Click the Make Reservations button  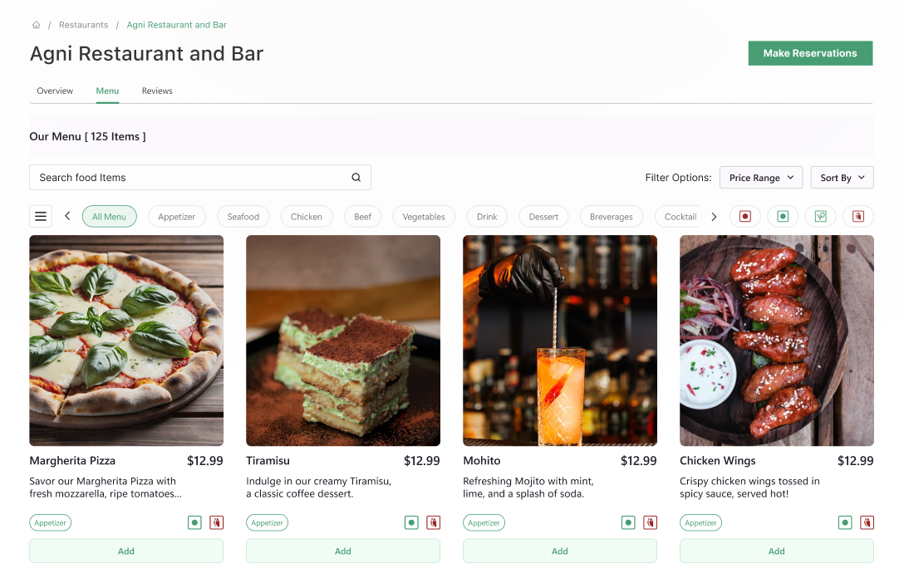pos(810,53)
